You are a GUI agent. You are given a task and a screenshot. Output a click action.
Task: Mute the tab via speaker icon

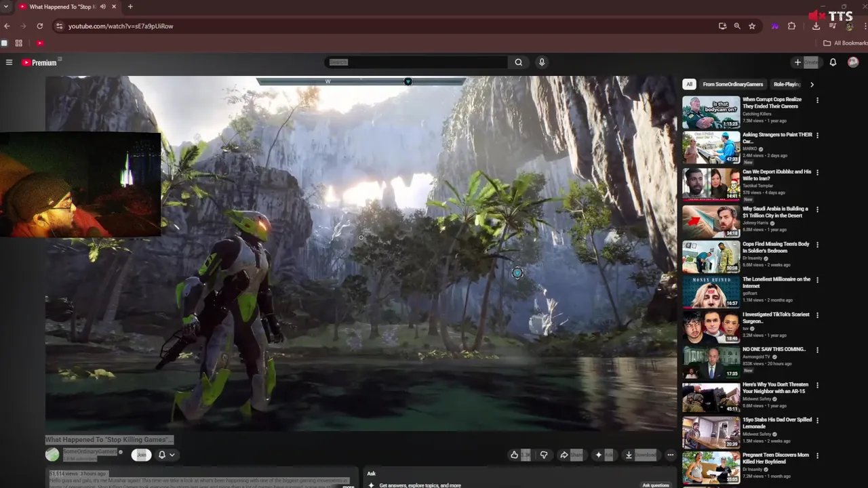[x=103, y=7]
